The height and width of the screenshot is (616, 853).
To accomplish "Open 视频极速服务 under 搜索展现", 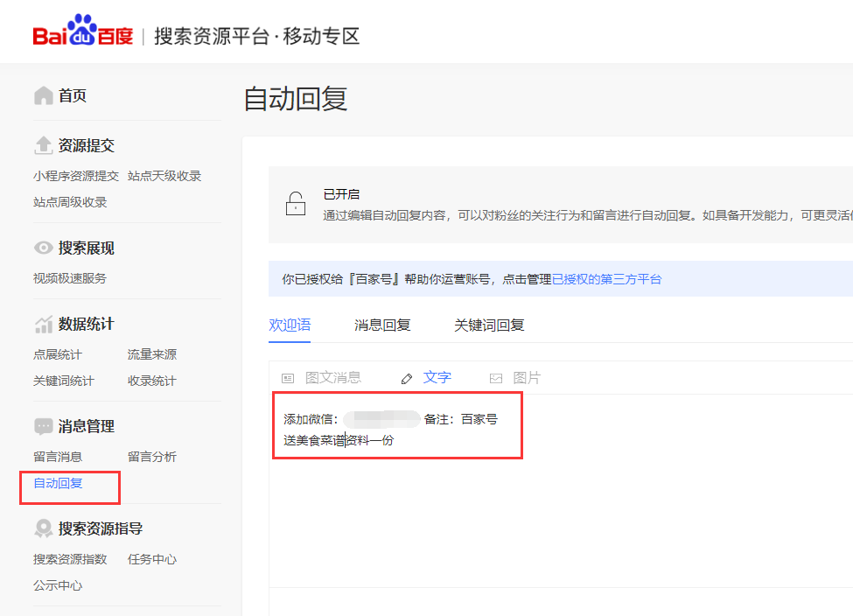I will (x=70, y=278).
